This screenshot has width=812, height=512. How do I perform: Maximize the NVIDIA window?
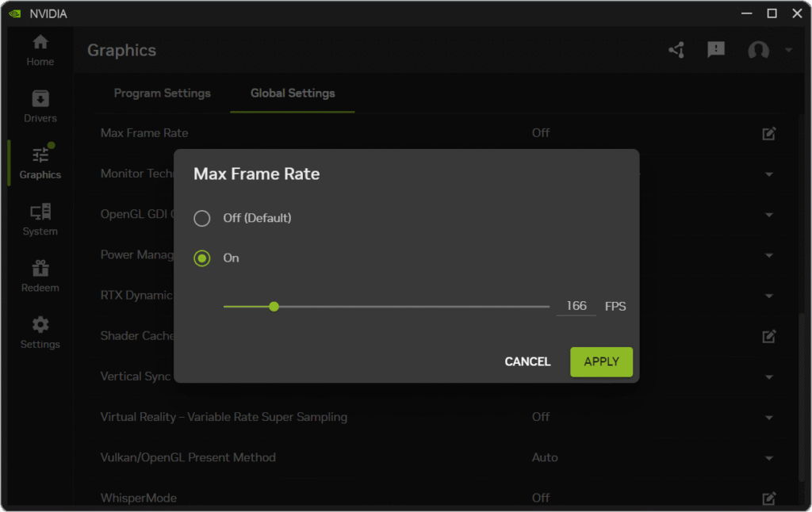point(772,13)
